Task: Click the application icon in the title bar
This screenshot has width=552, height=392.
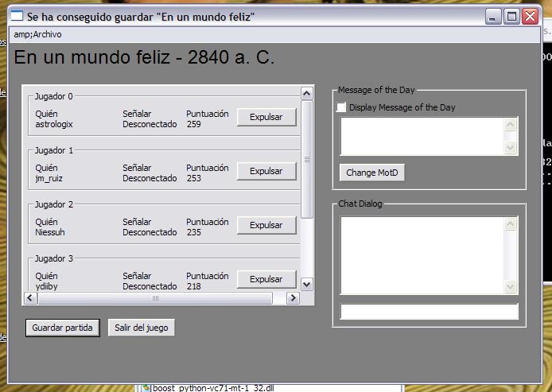Action: (17, 16)
